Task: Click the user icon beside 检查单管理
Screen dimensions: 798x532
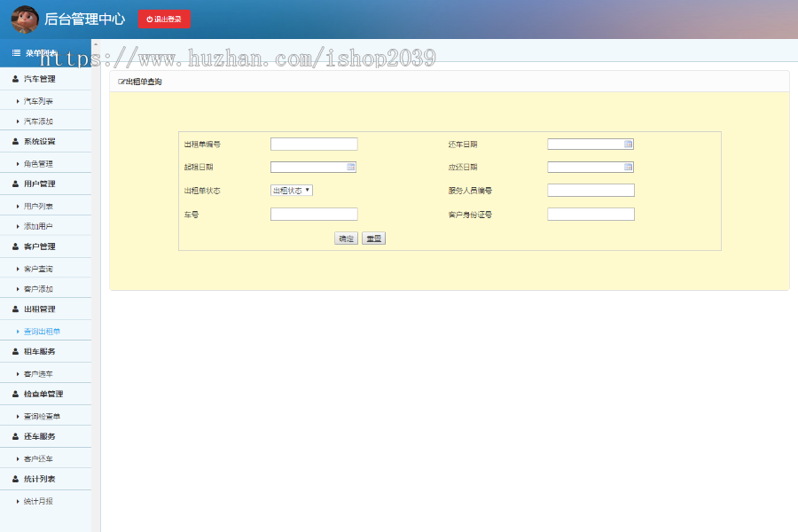Action: pos(15,394)
